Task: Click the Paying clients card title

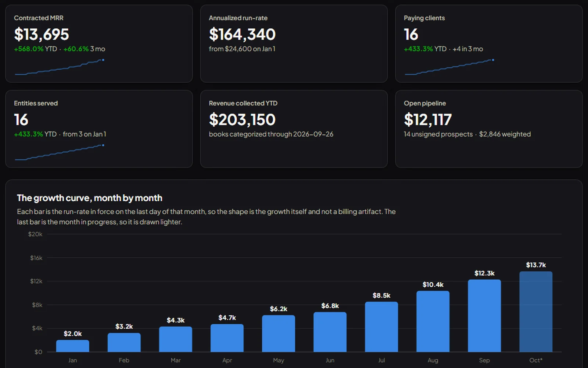Action: [x=424, y=18]
